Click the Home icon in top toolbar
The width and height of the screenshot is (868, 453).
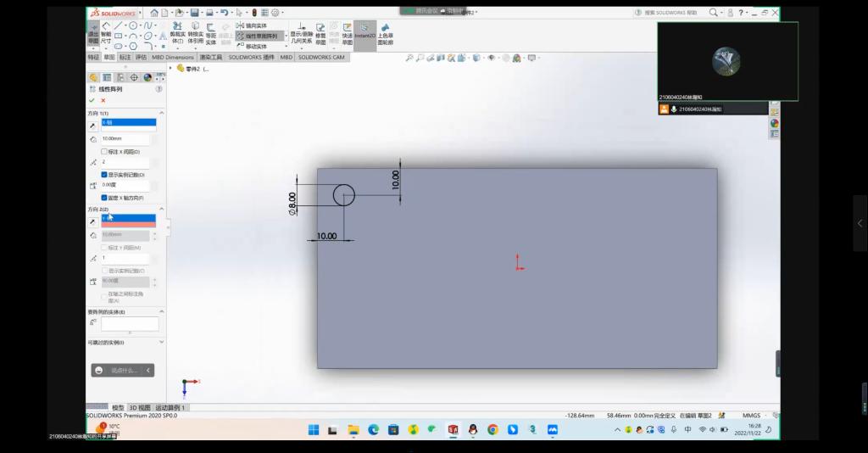(x=153, y=13)
